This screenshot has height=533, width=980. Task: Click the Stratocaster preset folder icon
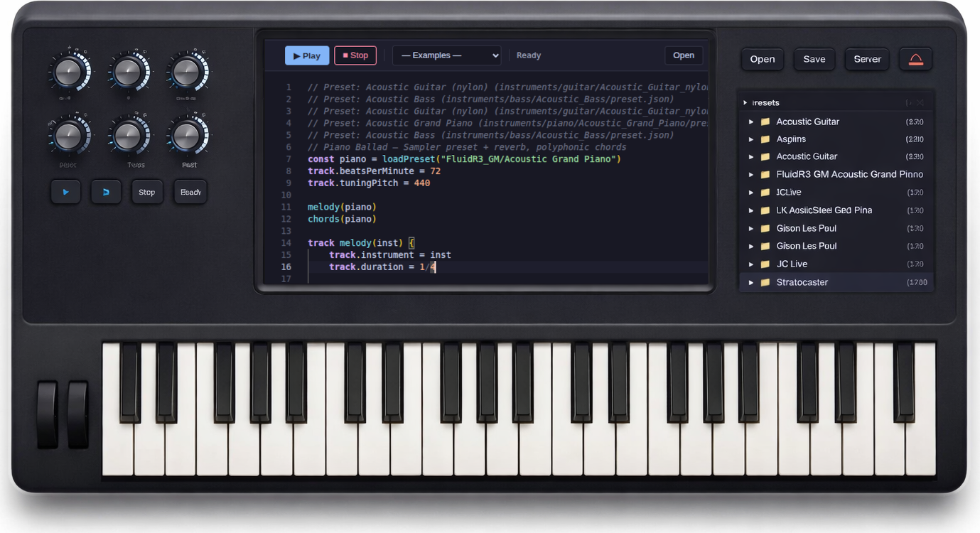[764, 282]
